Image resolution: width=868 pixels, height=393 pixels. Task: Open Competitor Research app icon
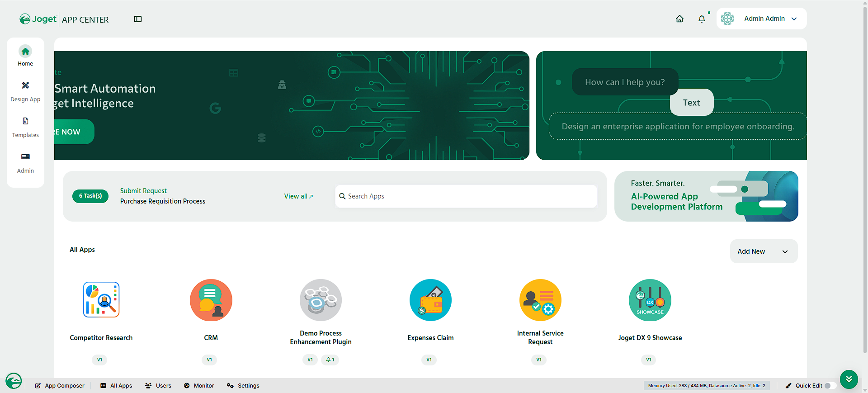[101, 300]
